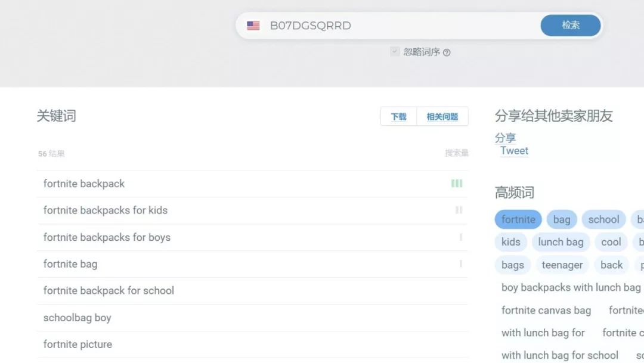Click the 分享 share link

point(505,138)
